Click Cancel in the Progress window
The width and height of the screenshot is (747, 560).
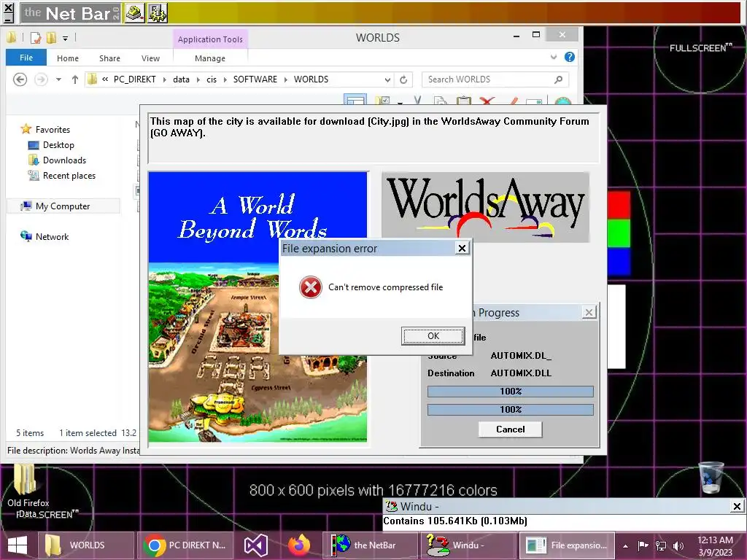coord(510,429)
